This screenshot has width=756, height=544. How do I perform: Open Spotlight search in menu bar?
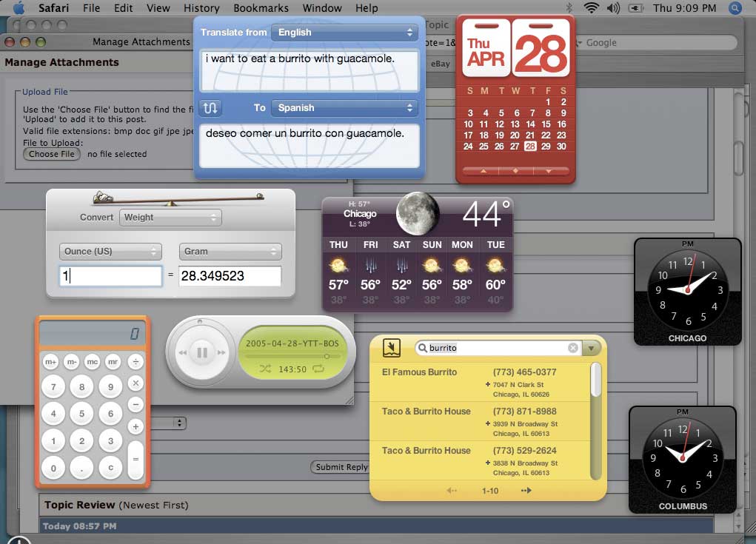(x=735, y=7)
